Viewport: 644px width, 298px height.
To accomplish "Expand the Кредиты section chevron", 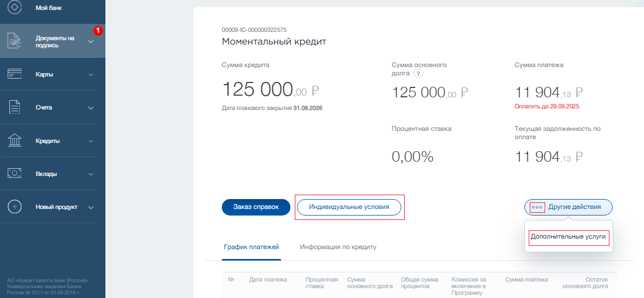I will pos(91,141).
